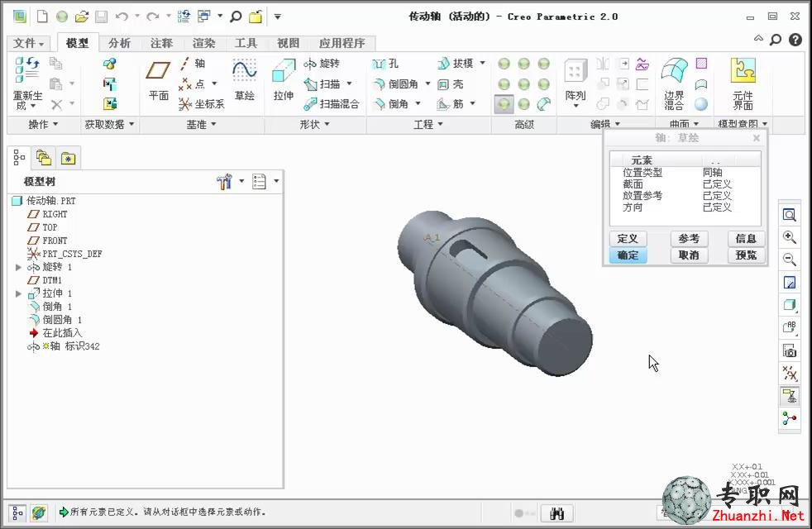
Task: Select the Revolve (旋转) ribbon tool
Action: coord(322,64)
